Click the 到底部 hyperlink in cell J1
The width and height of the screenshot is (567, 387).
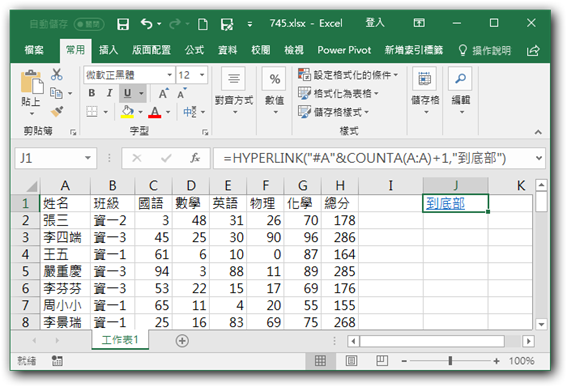[x=445, y=204]
